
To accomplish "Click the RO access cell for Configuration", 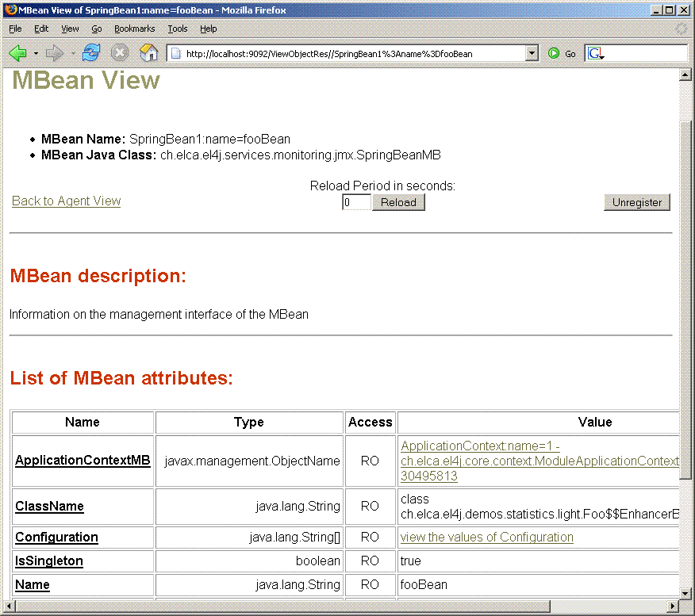I will (370, 538).
